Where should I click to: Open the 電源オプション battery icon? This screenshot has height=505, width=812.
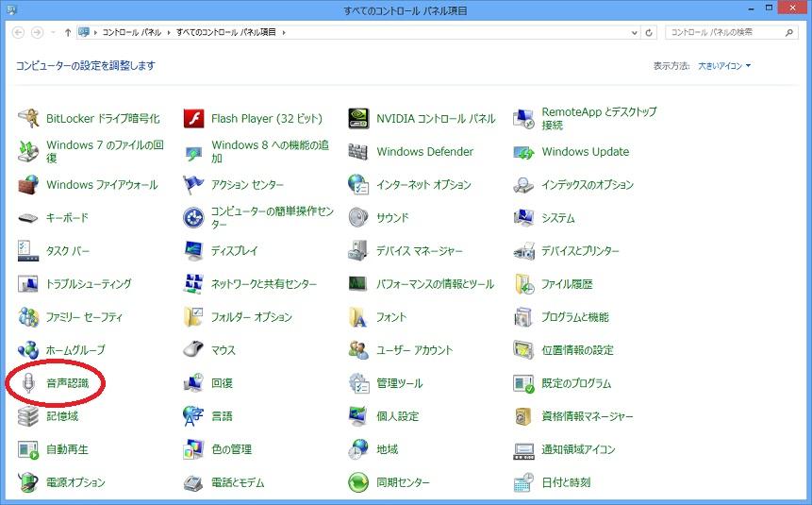28,482
